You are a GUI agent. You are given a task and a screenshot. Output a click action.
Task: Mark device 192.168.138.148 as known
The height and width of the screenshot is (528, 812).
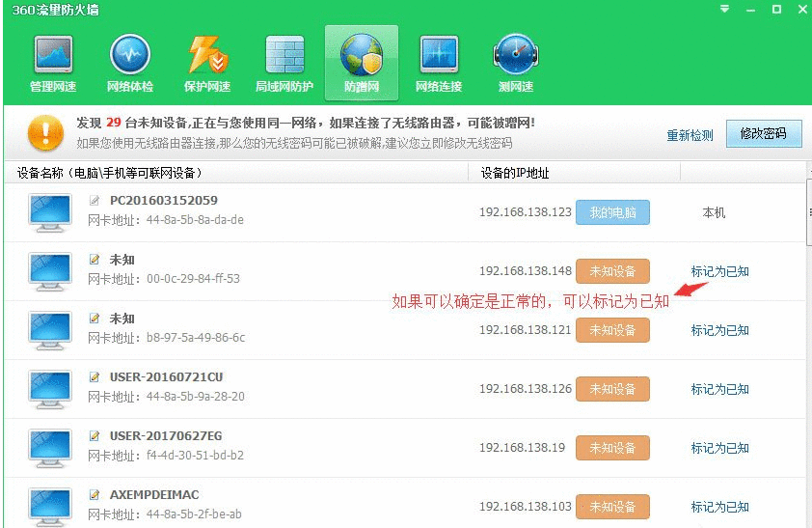pyautogui.click(x=719, y=271)
